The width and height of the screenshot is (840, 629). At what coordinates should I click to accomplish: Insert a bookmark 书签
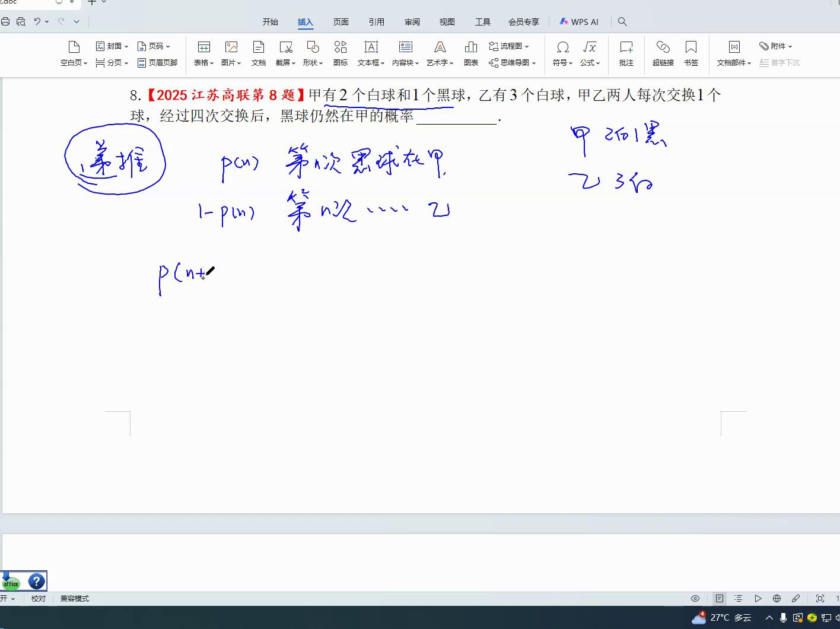coord(691,53)
